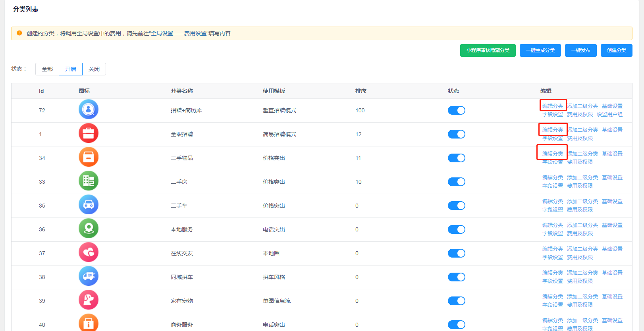644x331 pixels.
Task: Click the 单图信息流 template cell
Action: [x=277, y=301]
